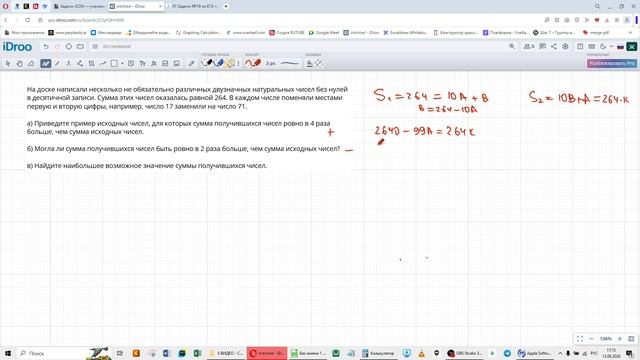Pick the eraser tool
The width and height of the screenshot is (640, 360).
pos(31,64)
